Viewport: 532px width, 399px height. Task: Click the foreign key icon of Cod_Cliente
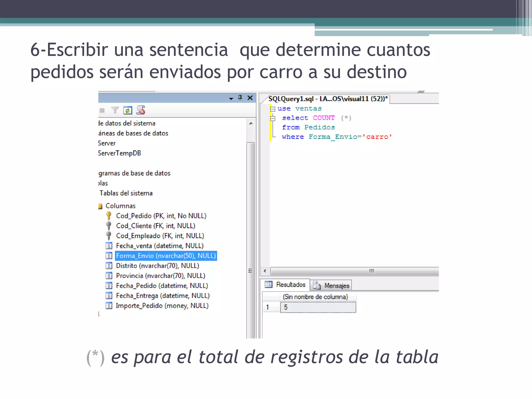109,226
